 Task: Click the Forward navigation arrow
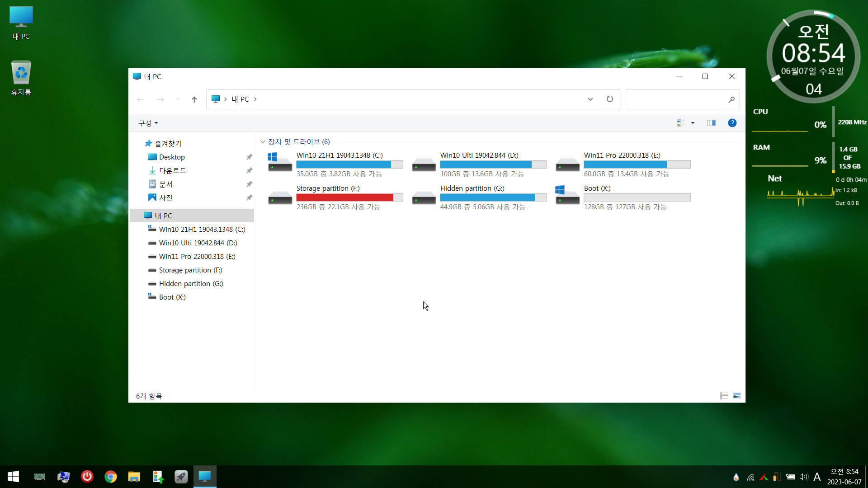click(x=160, y=99)
